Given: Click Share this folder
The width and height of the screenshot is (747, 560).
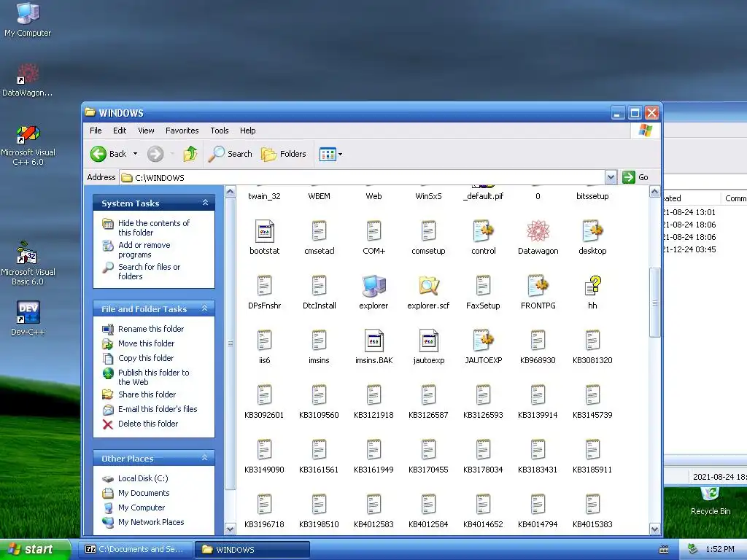Looking at the screenshot, I should 147,394.
